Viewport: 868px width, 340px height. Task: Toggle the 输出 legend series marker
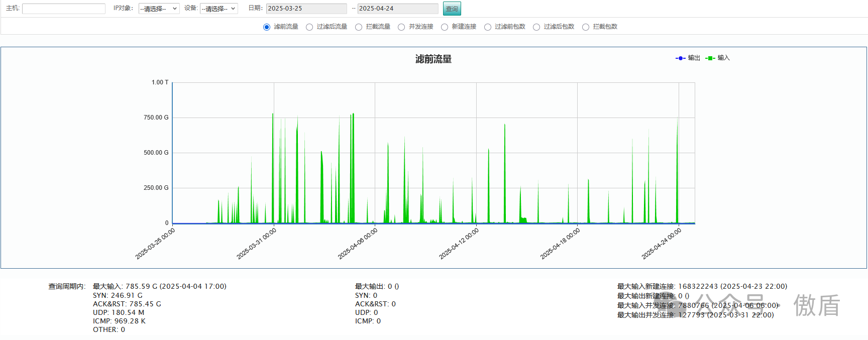(x=681, y=58)
